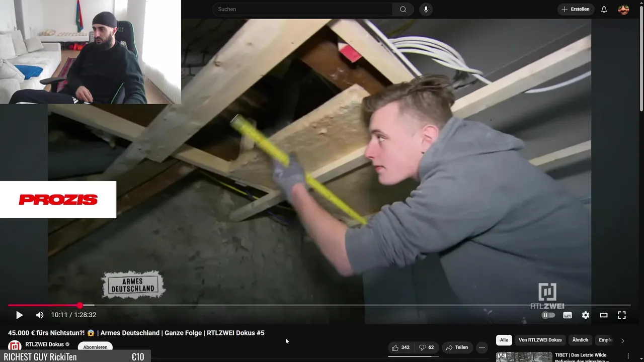Viewport: 644px width, 362px height.
Task: Open the account avatar menu
Action: click(x=623, y=9)
